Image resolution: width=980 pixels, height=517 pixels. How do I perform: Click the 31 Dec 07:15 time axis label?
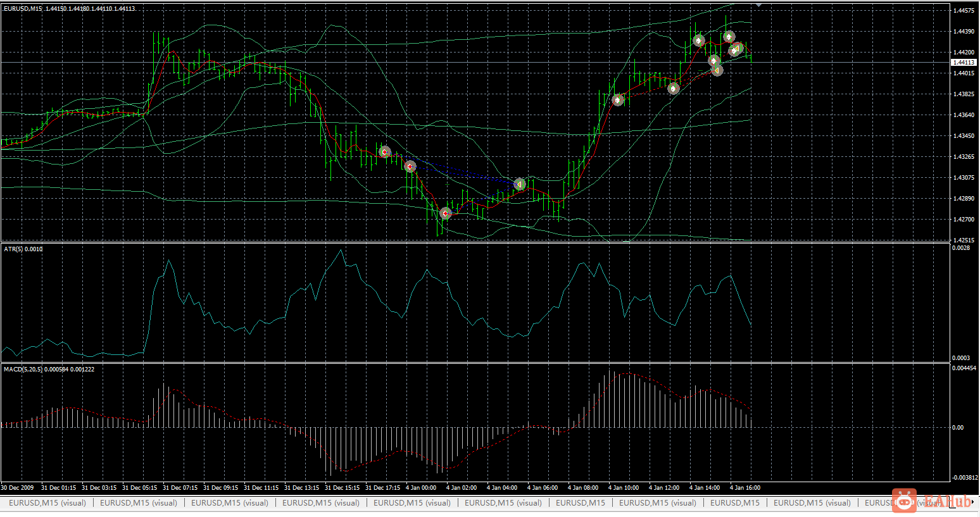pyautogui.click(x=180, y=488)
